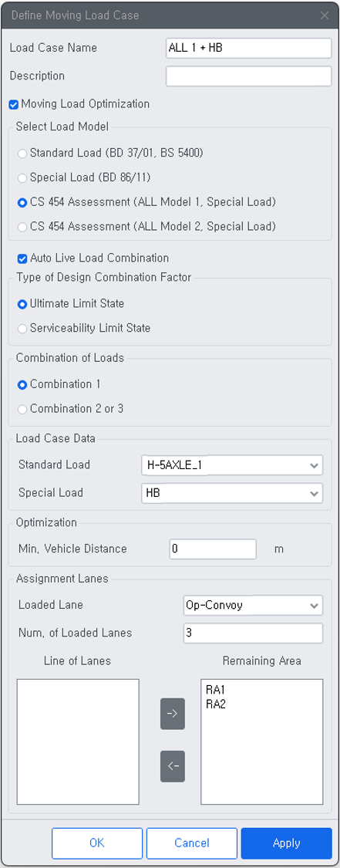Expand the Special Load HB dropdown
The image size is (340, 868).
(232, 493)
